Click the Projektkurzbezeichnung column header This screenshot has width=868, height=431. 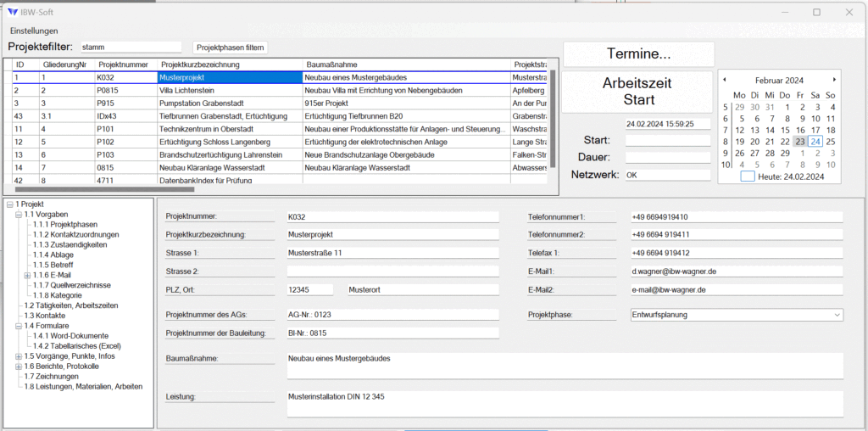[230, 64]
